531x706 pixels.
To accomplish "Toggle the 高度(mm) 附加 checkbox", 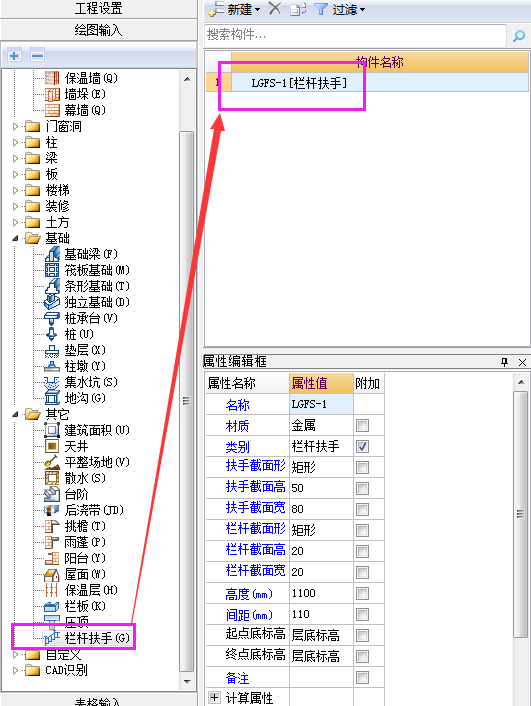I will coord(362,593).
